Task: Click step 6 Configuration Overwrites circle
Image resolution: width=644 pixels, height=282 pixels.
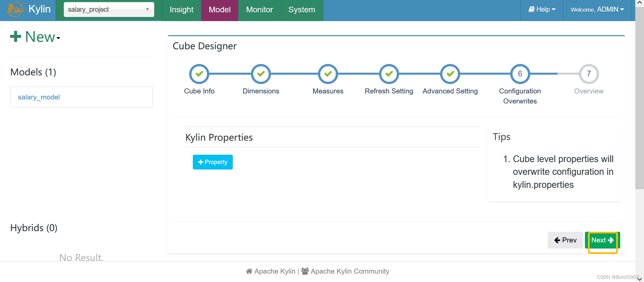Action: point(520,74)
